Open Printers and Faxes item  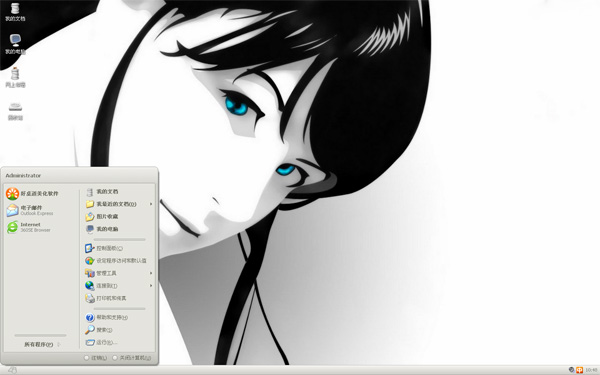[106, 298]
